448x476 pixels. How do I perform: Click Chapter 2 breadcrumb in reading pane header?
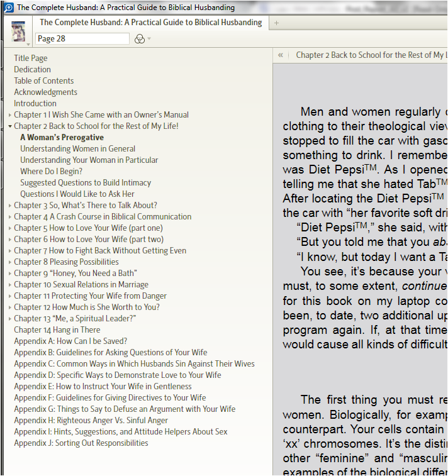pos(371,55)
